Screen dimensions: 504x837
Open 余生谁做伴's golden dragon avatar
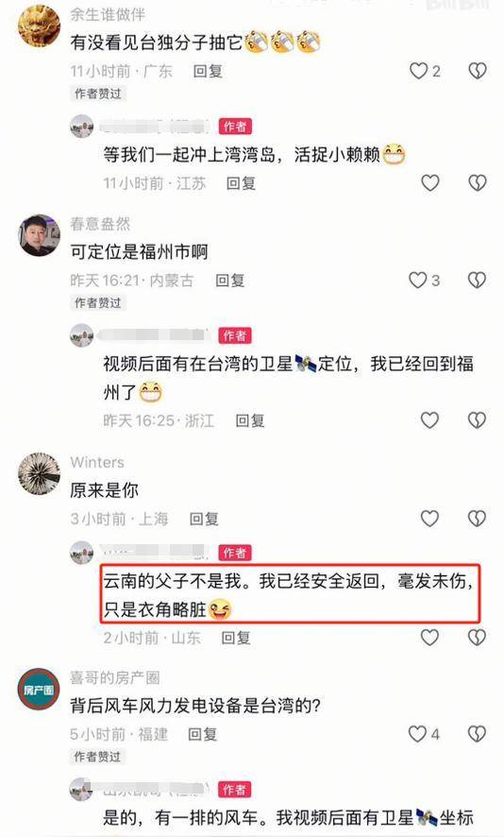click(39, 26)
